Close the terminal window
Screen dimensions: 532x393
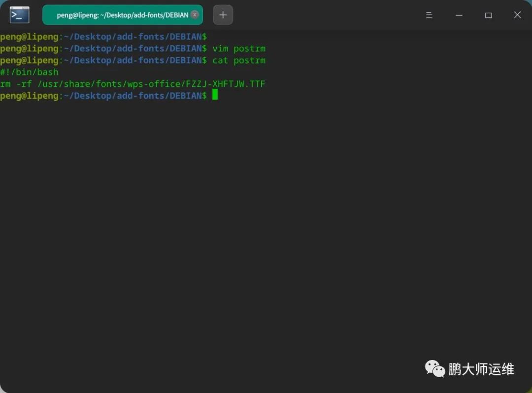[x=517, y=15]
